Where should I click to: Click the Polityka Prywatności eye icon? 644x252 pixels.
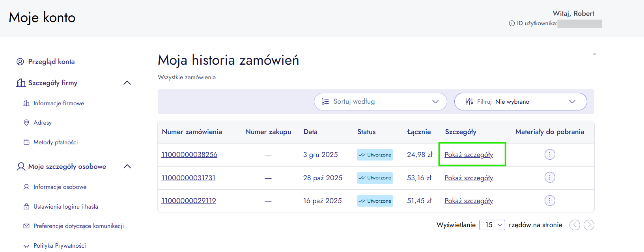click(26, 246)
